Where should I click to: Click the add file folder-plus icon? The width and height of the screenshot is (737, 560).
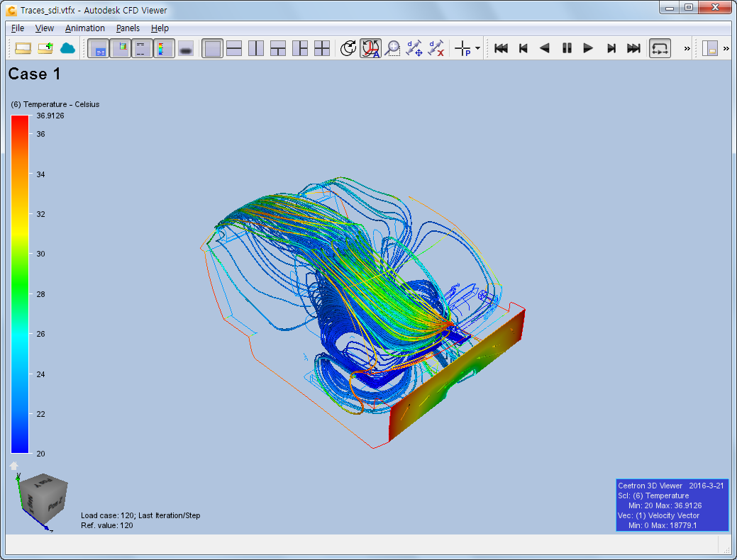pyautogui.click(x=45, y=48)
